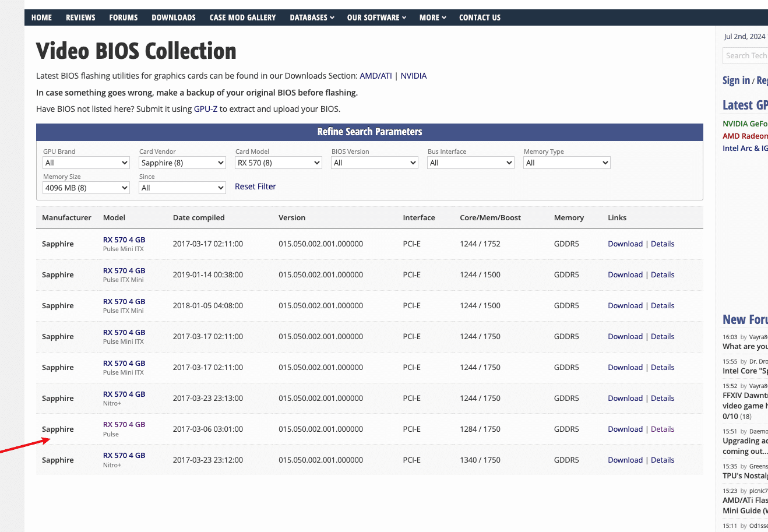Screen dimensions: 768x532
Task: Expand the Card Vendor Sapphire dropdown
Action: click(182, 163)
